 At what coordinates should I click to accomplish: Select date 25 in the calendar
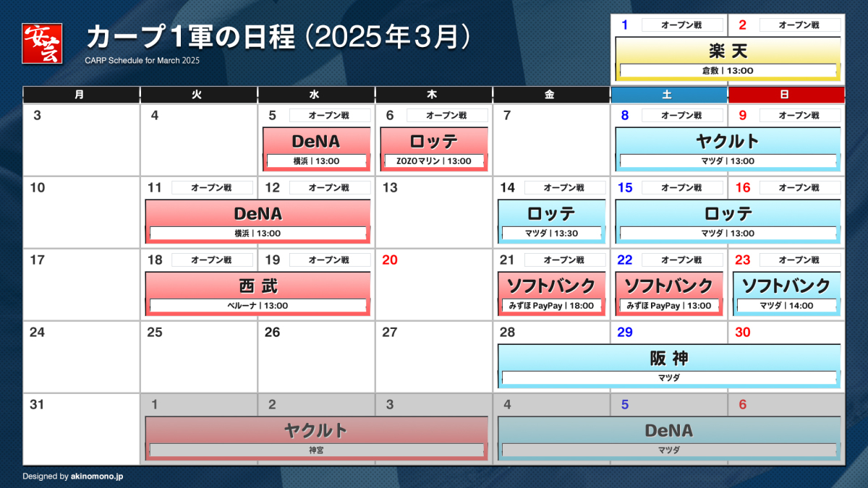[x=155, y=332]
